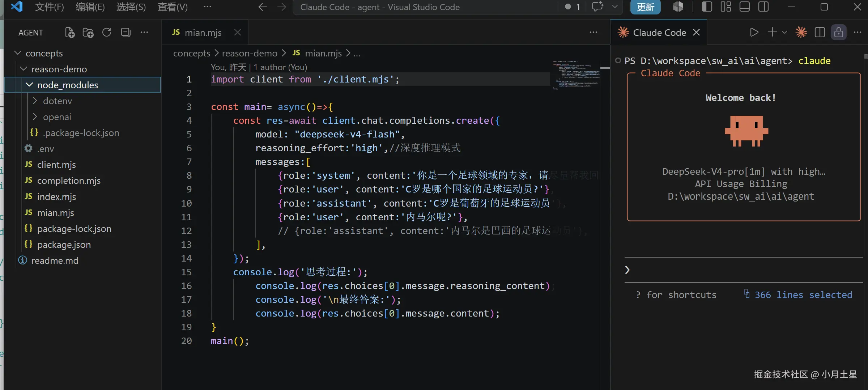Screen dimensions: 868x390
Task: Show more menus via title bar ellipsis
Action: [x=207, y=7]
